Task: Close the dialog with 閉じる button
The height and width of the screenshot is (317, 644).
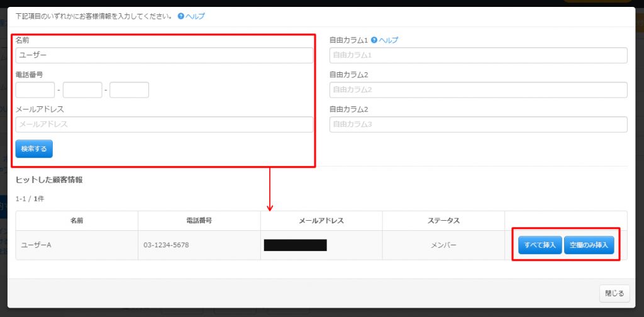Action: pyautogui.click(x=614, y=293)
